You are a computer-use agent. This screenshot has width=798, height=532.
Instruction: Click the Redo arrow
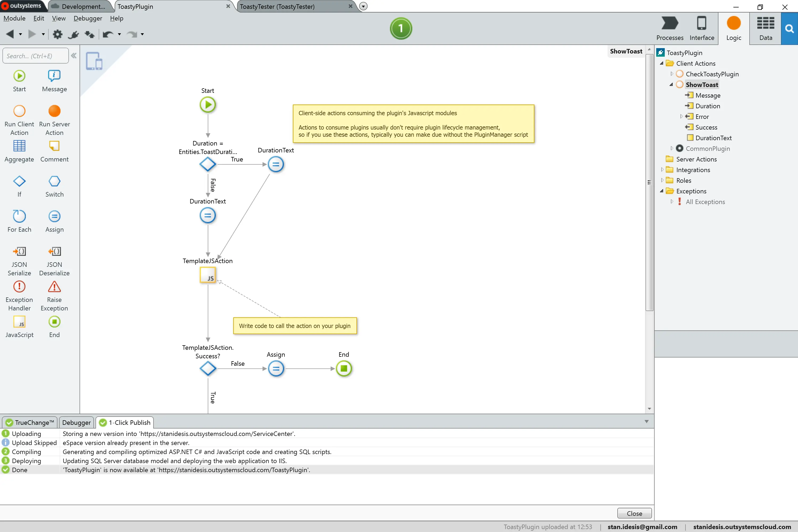click(132, 34)
